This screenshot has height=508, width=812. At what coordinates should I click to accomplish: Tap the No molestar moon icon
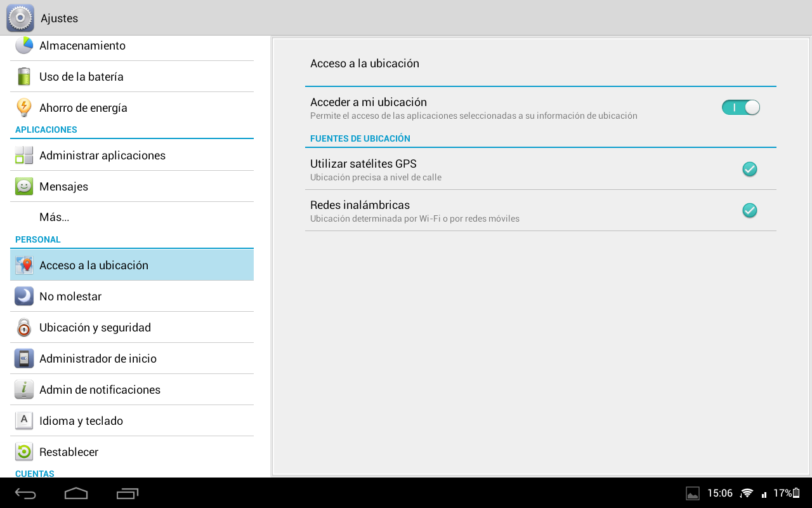[24, 297]
